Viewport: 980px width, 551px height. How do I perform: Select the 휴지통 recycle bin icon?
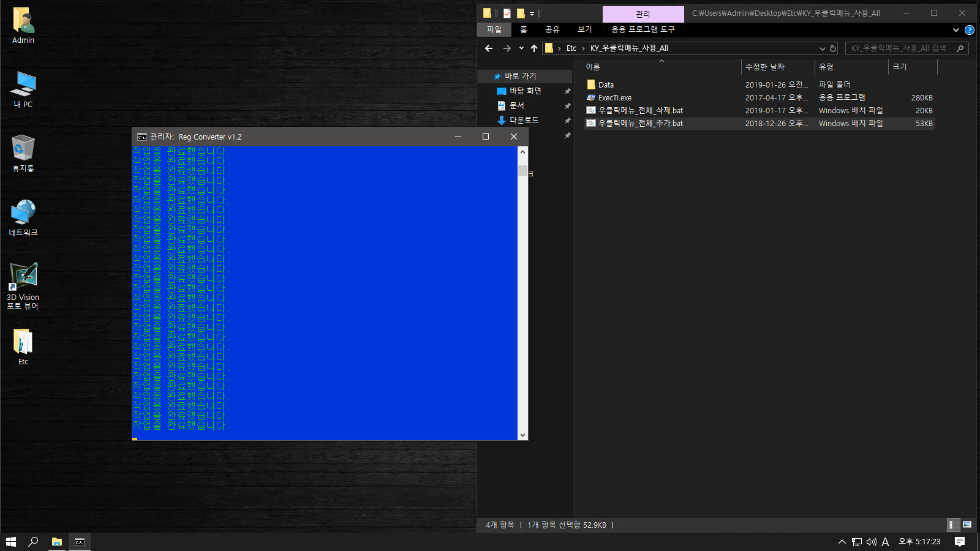click(23, 154)
